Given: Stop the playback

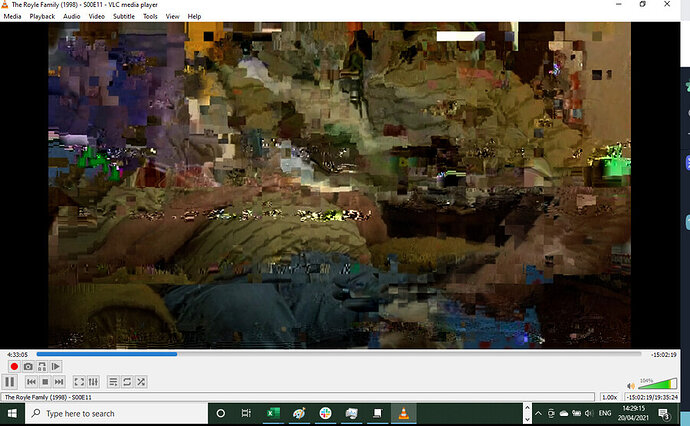Looking at the screenshot, I should [x=45, y=382].
